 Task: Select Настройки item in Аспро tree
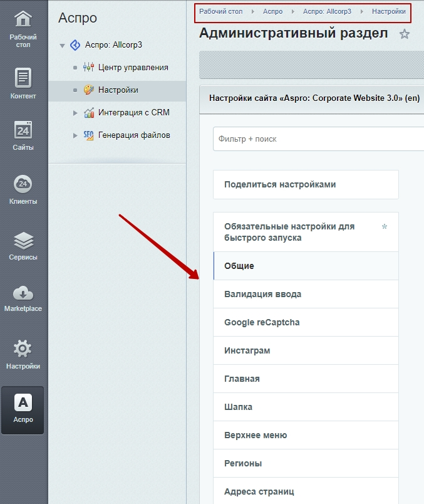(x=118, y=90)
